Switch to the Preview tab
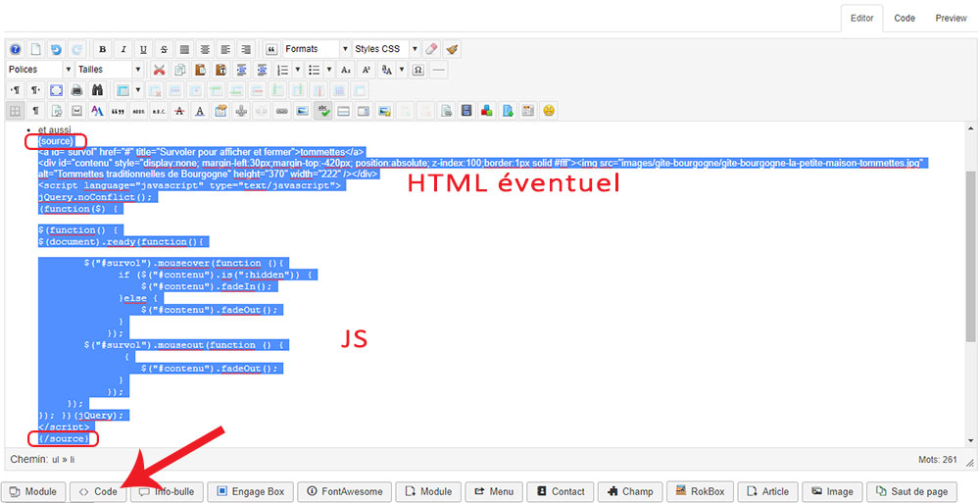 click(951, 19)
